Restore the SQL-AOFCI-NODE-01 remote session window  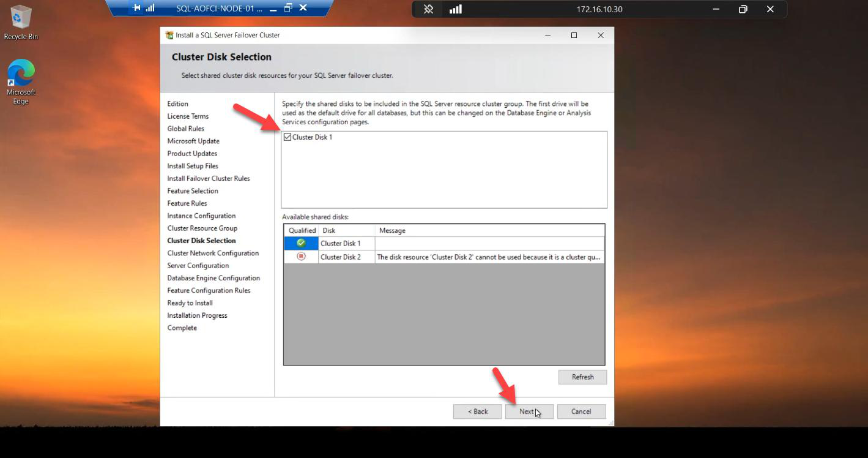point(288,8)
